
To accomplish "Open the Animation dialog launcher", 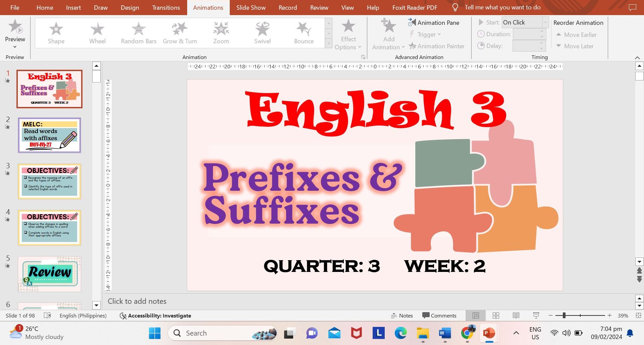I will pos(363,57).
